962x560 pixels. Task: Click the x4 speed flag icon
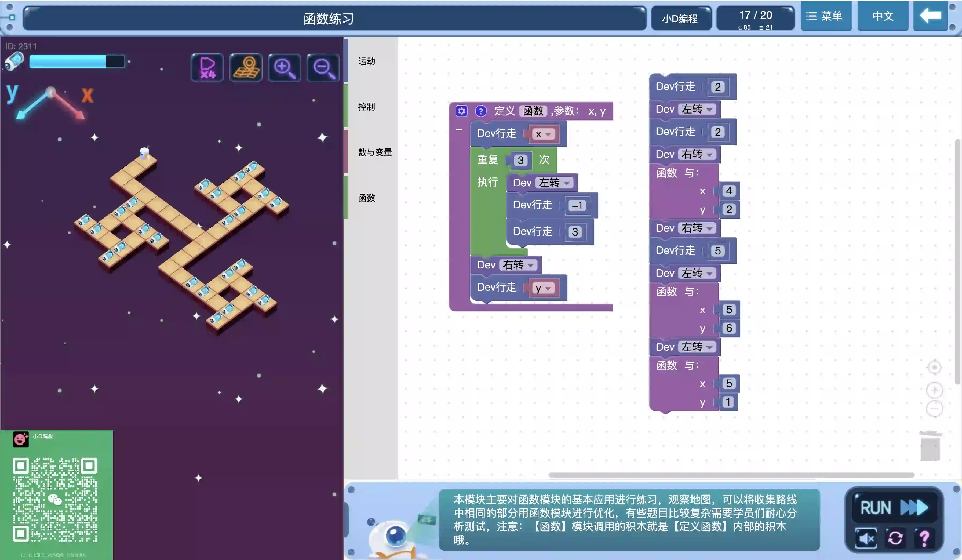[207, 68]
